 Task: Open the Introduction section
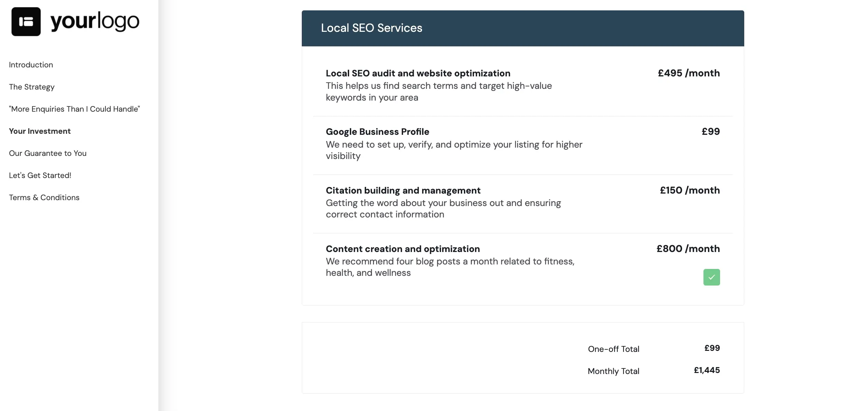[x=31, y=65]
